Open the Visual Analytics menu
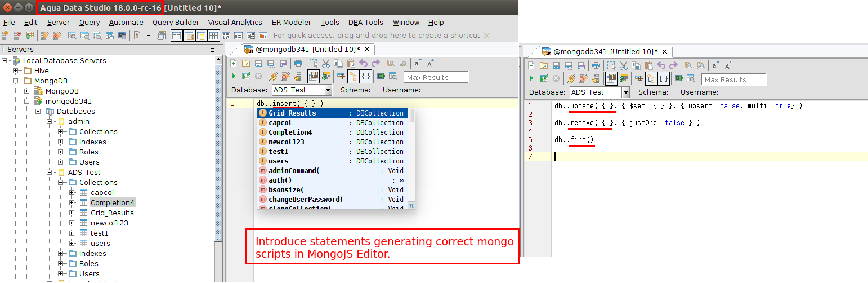 [x=235, y=23]
